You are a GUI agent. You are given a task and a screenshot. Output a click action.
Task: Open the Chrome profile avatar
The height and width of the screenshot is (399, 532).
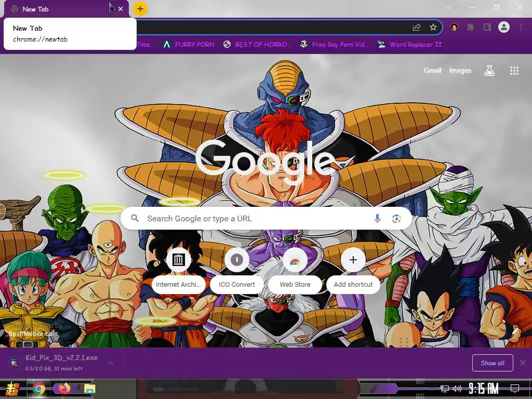point(504,27)
